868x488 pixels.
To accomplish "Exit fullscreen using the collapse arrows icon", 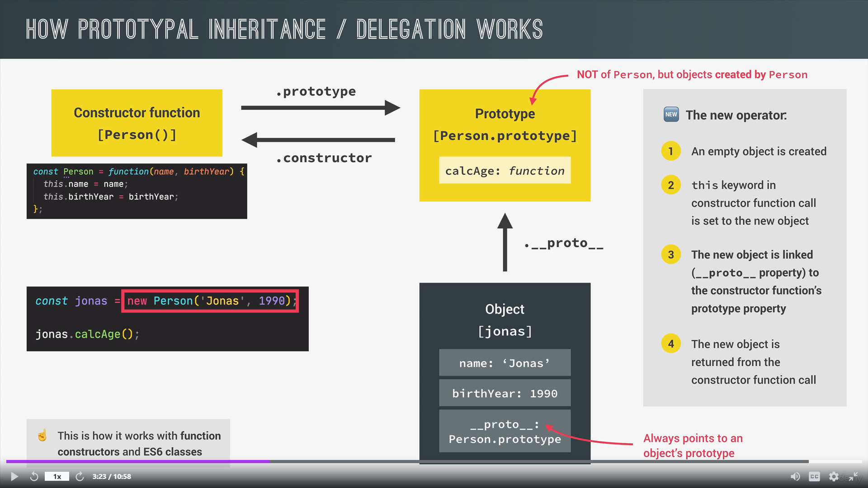I will point(854,477).
